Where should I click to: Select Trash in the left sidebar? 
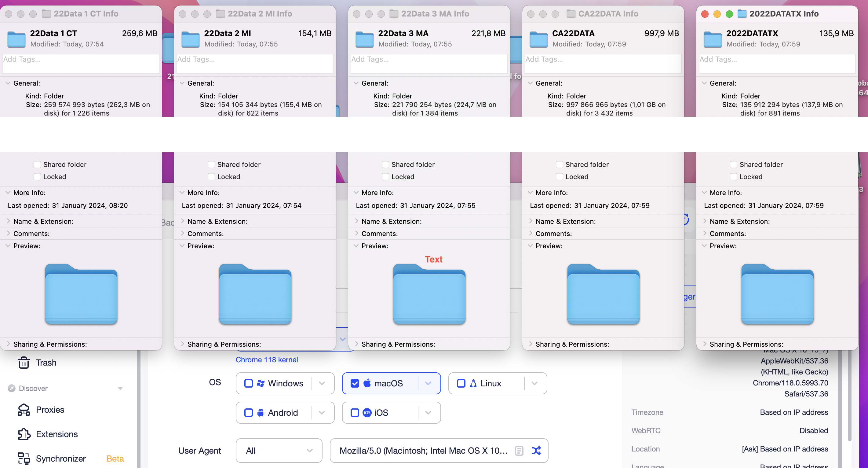(x=46, y=363)
